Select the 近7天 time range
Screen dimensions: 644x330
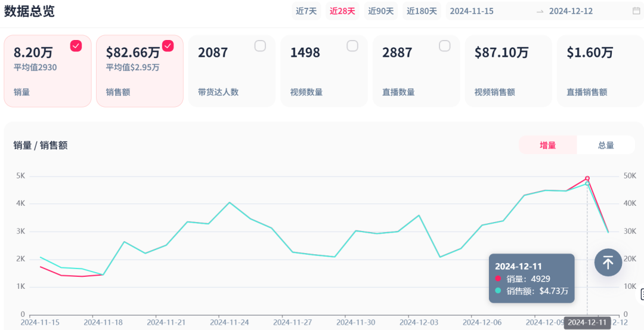pyautogui.click(x=306, y=11)
